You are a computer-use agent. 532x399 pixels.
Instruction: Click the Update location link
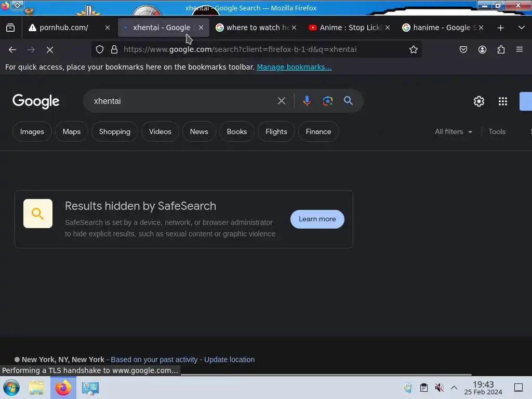(229, 360)
